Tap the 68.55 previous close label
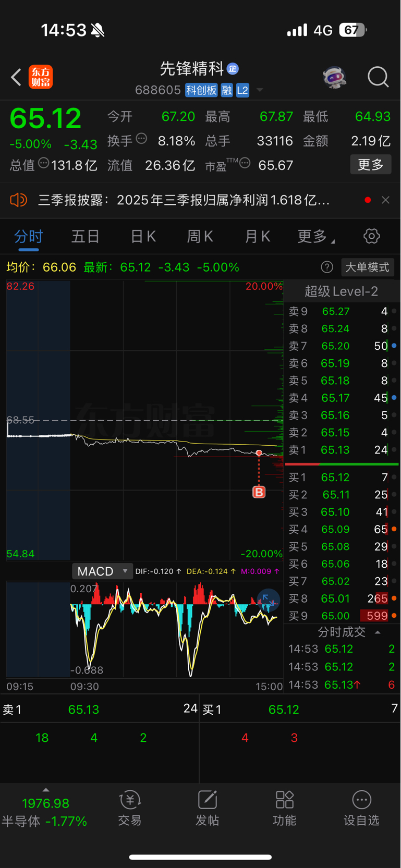The image size is (401, 868). pyautogui.click(x=20, y=420)
